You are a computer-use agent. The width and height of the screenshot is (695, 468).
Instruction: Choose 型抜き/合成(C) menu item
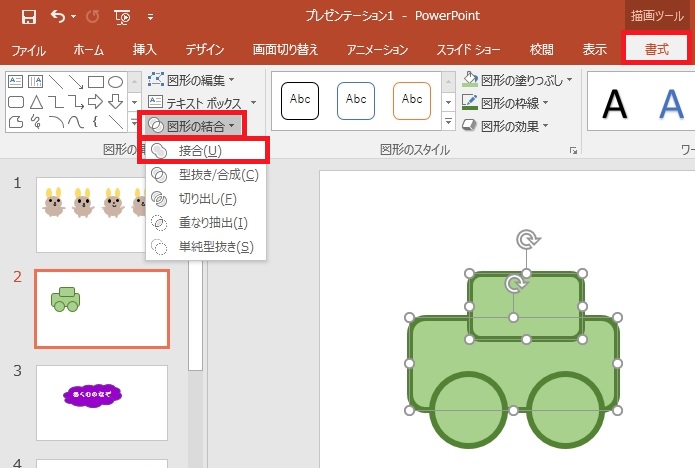(206, 175)
